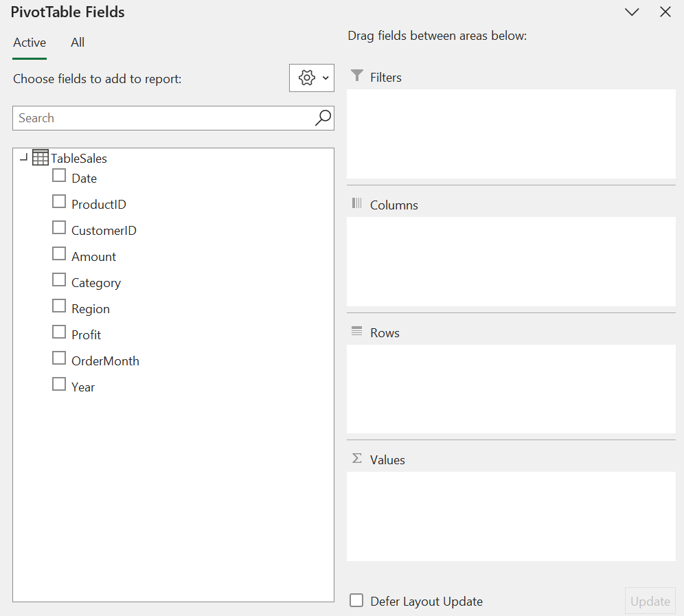The height and width of the screenshot is (616, 684).
Task: Click the Rows area icon
Action: coord(356,332)
